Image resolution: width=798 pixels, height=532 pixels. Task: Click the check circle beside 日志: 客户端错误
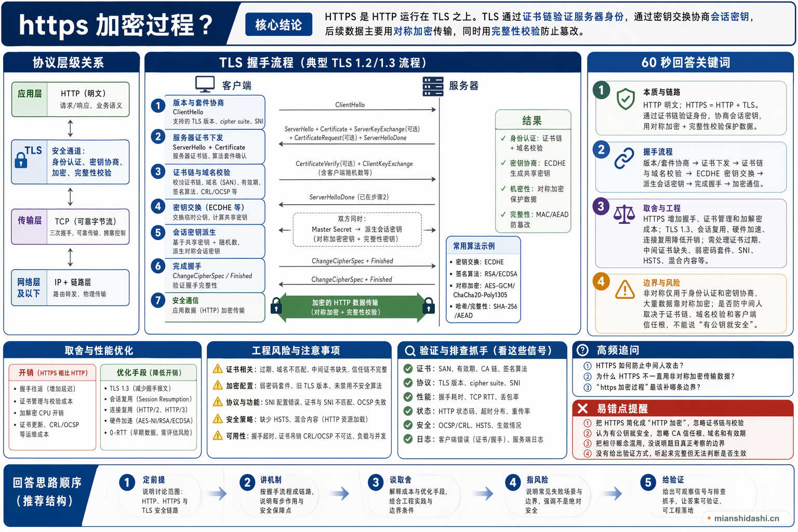pos(408,439)
